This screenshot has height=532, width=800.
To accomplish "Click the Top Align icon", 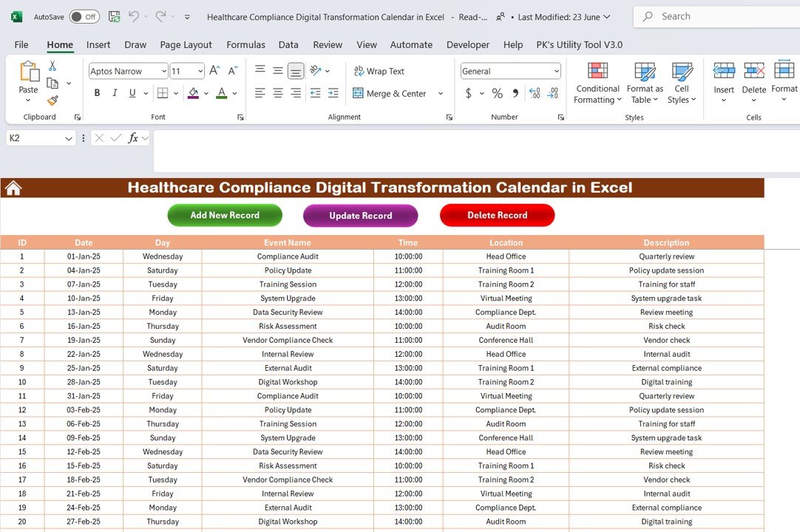I will tap(260, 70).
